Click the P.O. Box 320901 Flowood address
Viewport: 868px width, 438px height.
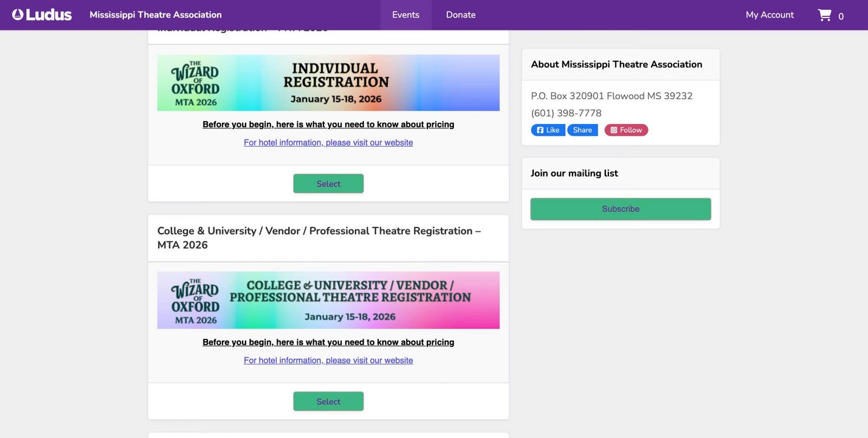[x=611, y=96]
